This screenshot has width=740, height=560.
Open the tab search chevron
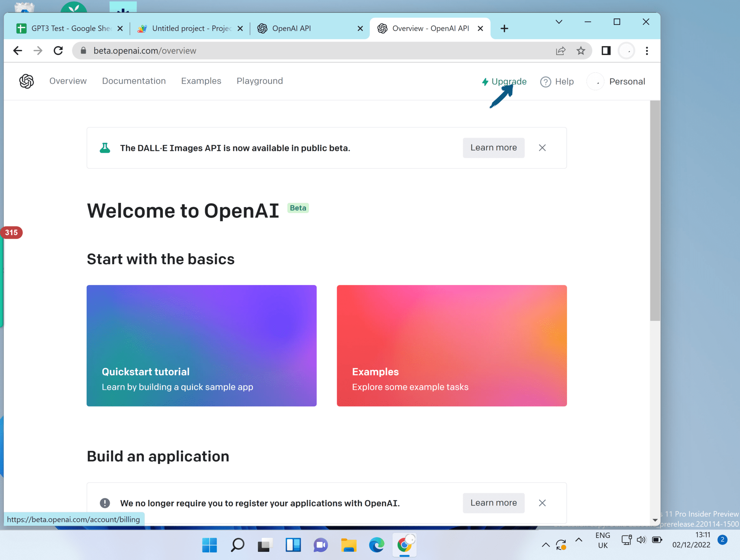(x=559, y=22)
